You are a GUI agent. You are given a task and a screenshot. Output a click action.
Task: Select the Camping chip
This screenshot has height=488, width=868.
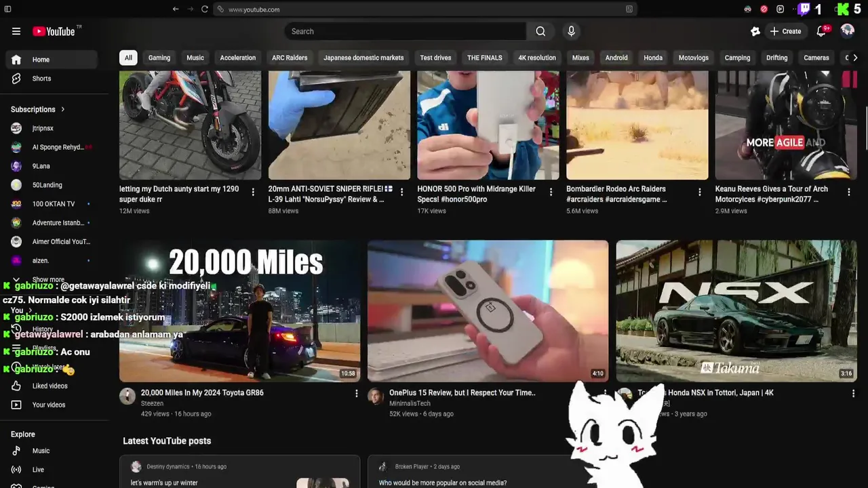[737, 58]
